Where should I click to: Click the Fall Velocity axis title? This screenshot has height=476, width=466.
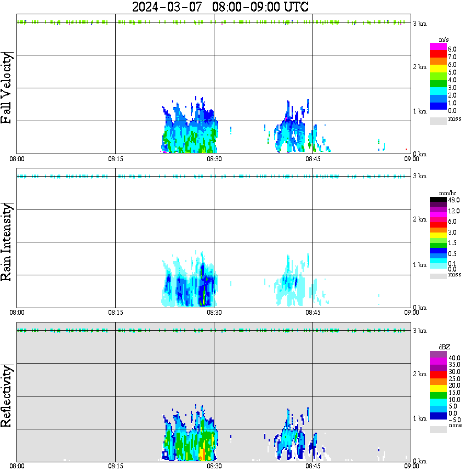[x=6, y=87]
